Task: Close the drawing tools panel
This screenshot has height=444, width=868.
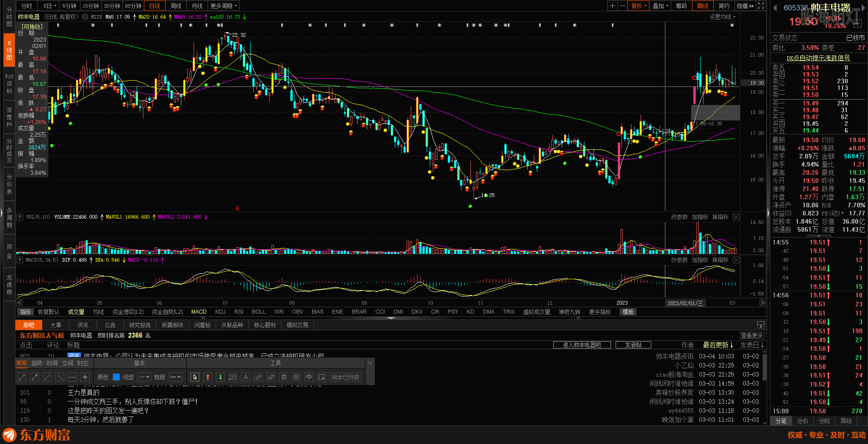Action: [x=370, y=363]
